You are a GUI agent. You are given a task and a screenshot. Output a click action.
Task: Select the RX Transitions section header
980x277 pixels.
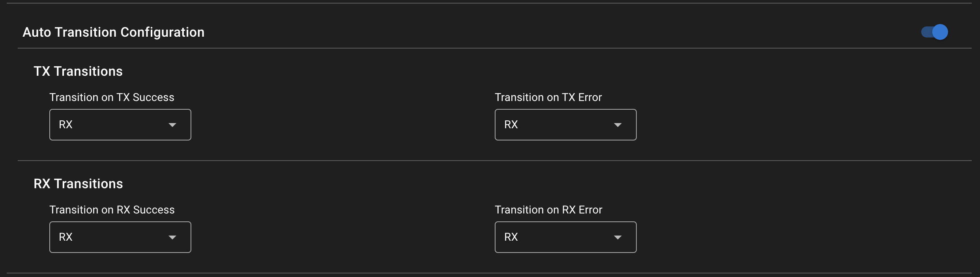pyautogui.click(x=78, y=183)
